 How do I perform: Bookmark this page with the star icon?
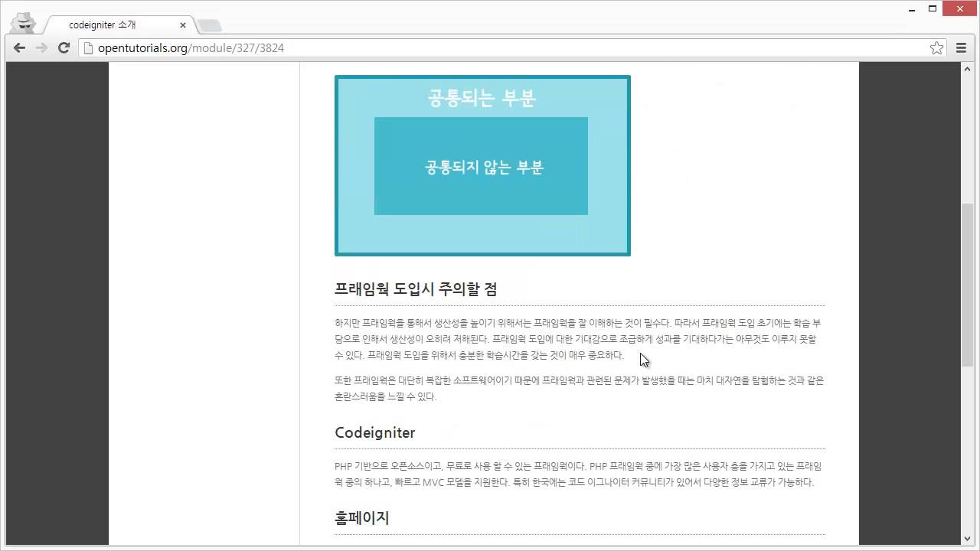936,47
